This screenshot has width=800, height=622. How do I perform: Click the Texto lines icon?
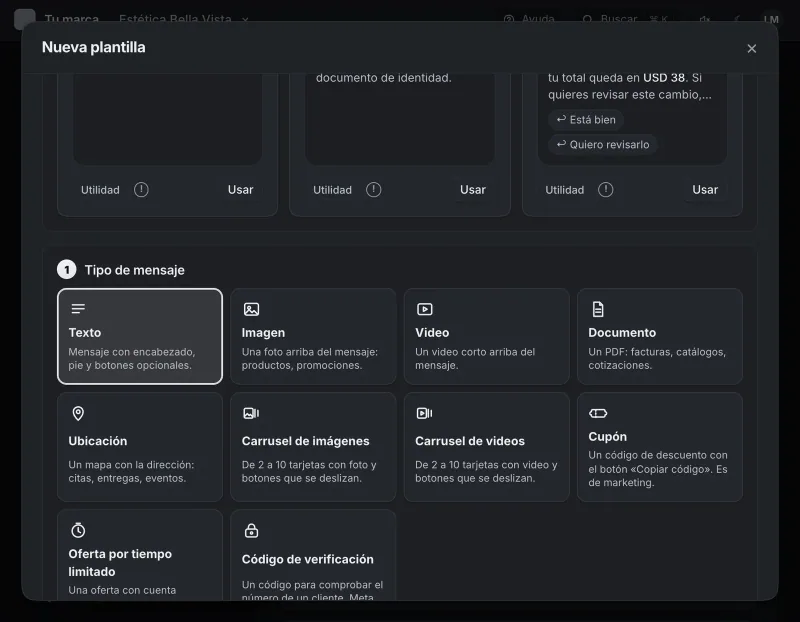click(78, 309)
